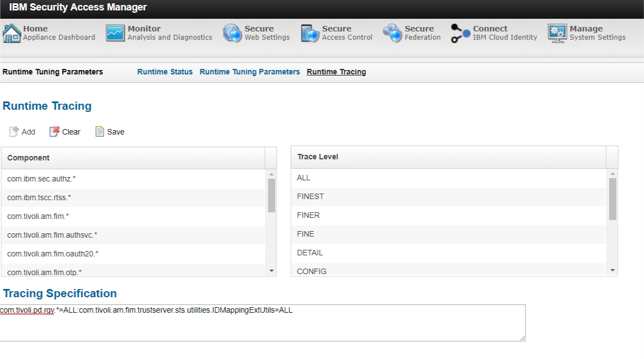This screenshot has height=359, width=644.
Task: Select the FINEST trace level
Action: tap(310, 196)
